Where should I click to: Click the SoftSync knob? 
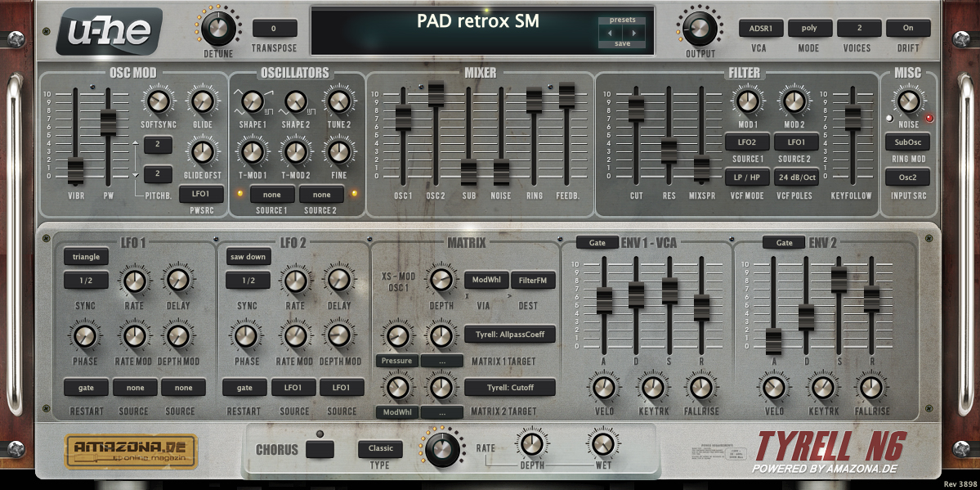[158, 100]
